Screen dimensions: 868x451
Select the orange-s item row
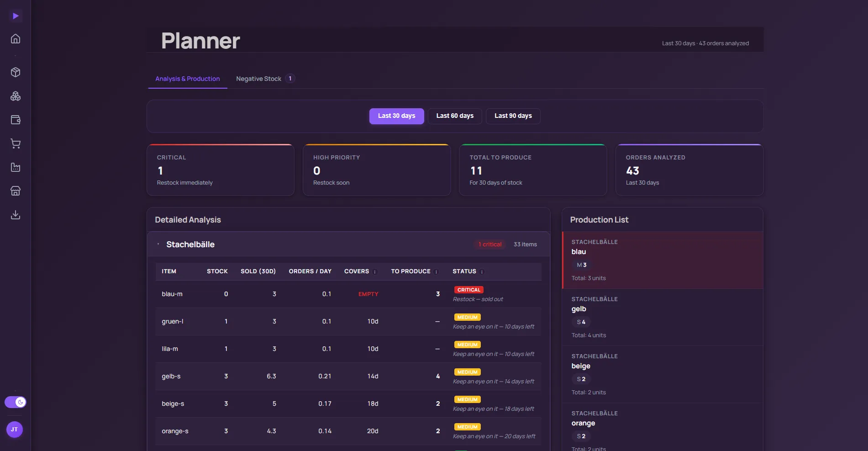(x=348, y=431)
